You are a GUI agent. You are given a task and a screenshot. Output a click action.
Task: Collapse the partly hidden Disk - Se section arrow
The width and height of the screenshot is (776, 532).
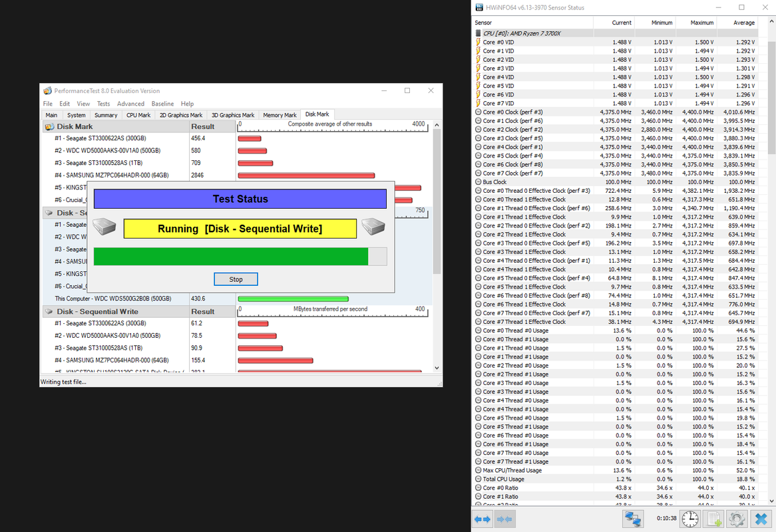pyautogui.click(x=49, y=213)
